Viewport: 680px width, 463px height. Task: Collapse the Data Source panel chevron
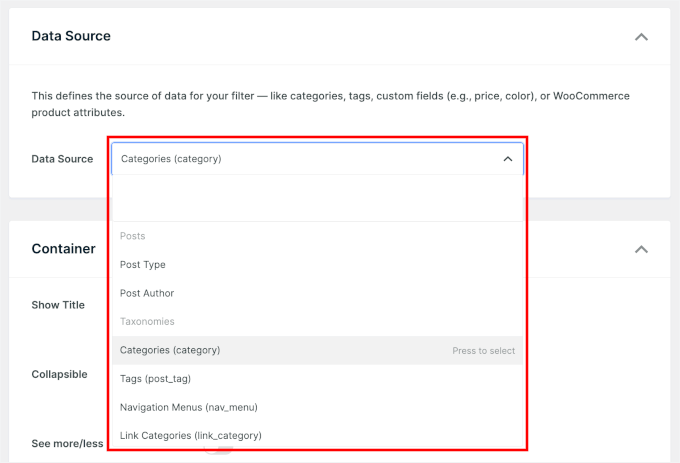tap(641, 37)
